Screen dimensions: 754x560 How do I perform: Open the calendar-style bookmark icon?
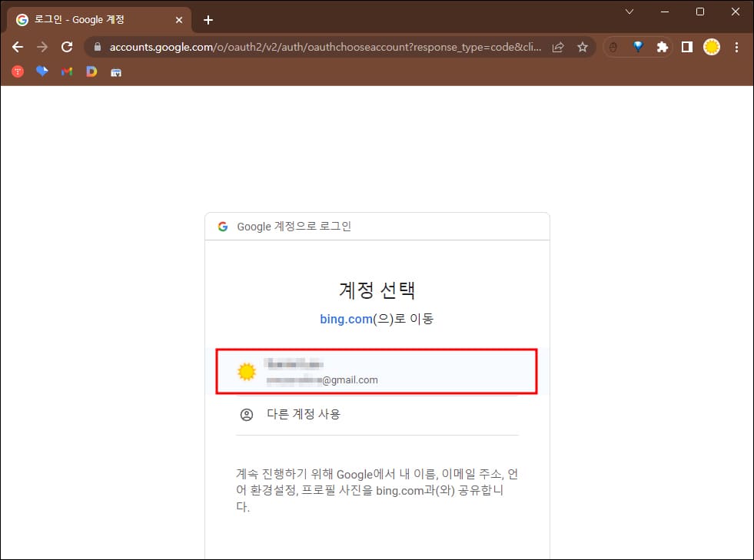click(x=116, y=72)
